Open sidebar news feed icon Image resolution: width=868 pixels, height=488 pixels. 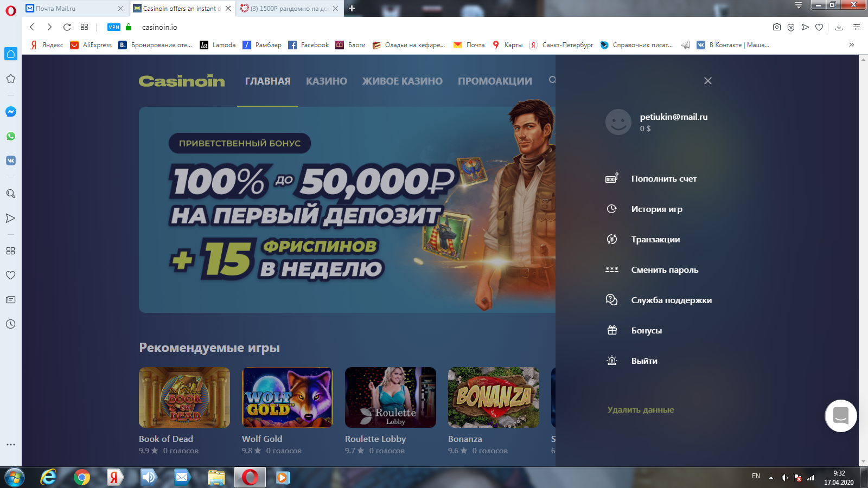click(10, 299)
